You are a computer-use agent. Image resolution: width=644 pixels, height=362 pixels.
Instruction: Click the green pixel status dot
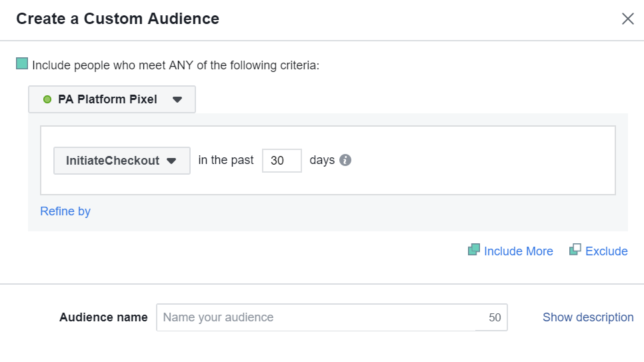click(47, 99)
